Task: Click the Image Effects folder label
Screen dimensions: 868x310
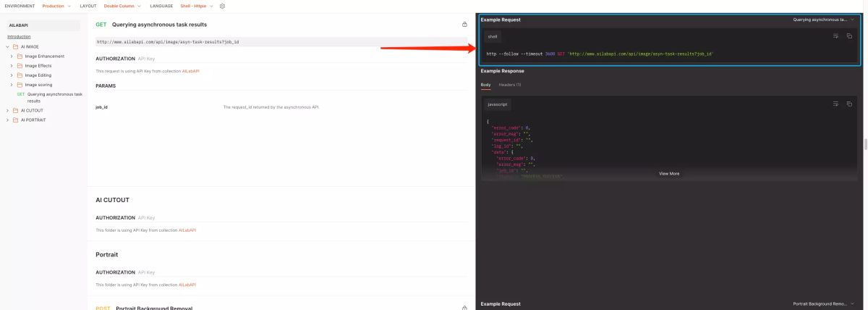Action: tap(38, 65)
